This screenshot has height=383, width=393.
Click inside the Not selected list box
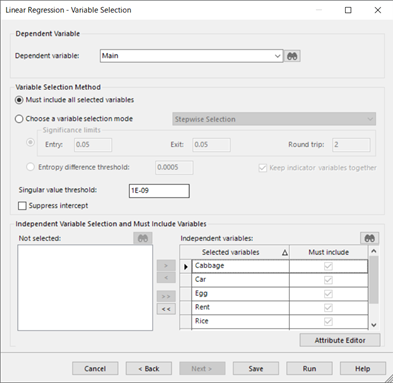(x=85, y=288)
